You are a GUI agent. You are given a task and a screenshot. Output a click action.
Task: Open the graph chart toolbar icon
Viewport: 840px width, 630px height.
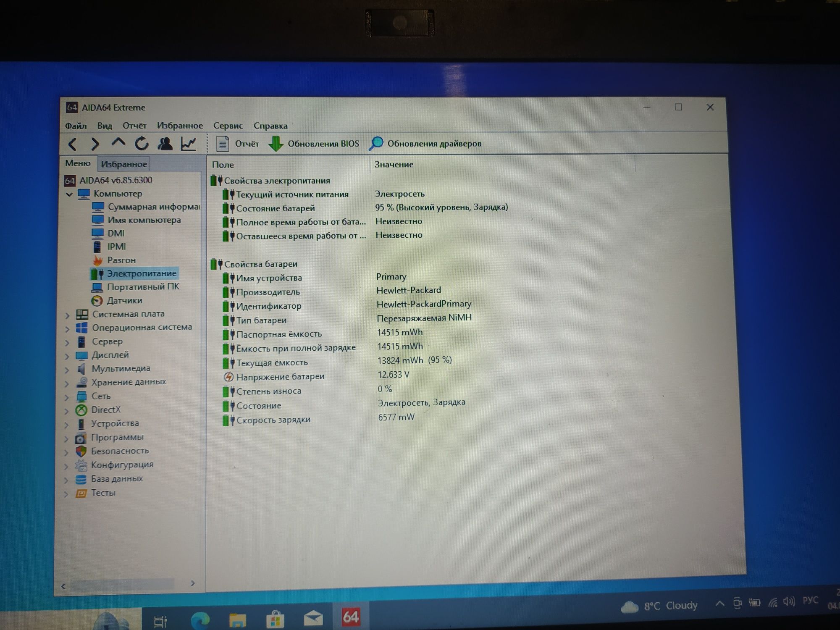point(189,144)
